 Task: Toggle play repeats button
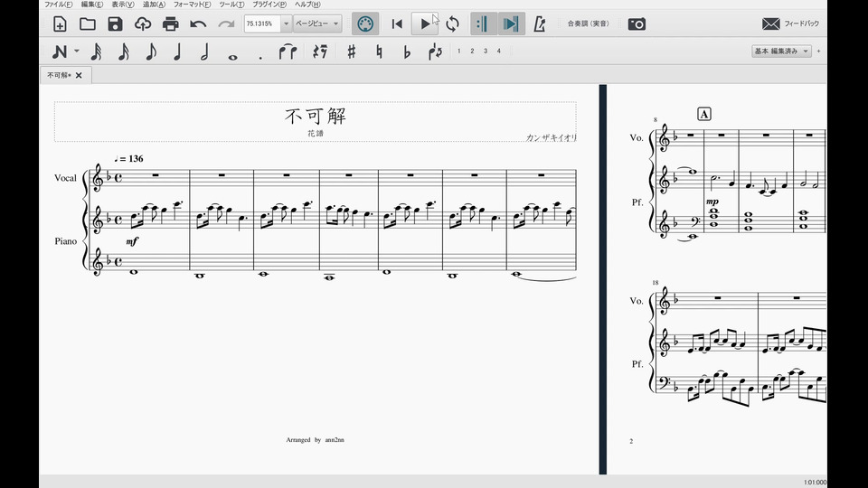click(x=483, y=23)
